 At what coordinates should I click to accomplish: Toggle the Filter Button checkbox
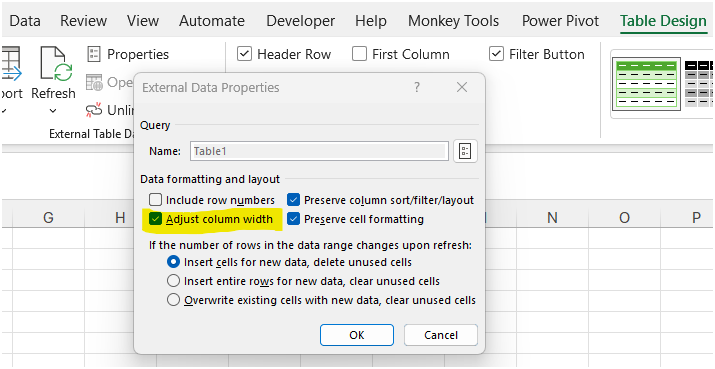coord(496,54)
